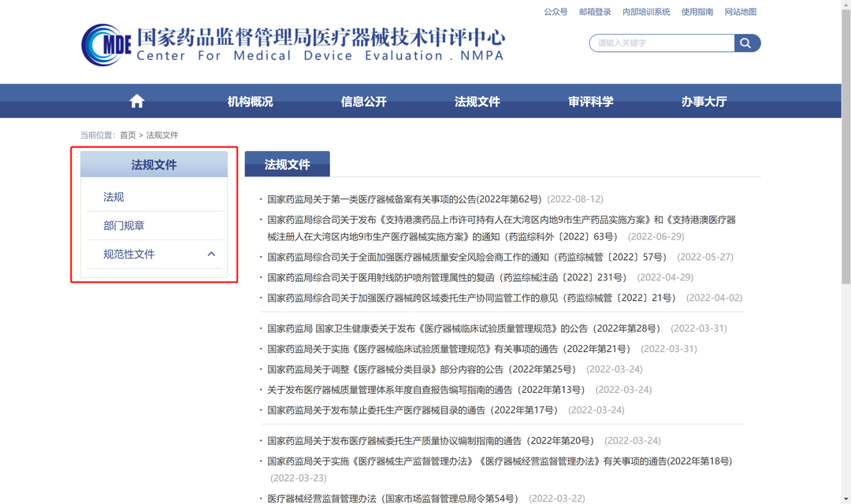Screen dimensions: 851x504
Task: Open 医用射线防护喷剂管理属性的复函 link
Action: click(x=447, y=277)
